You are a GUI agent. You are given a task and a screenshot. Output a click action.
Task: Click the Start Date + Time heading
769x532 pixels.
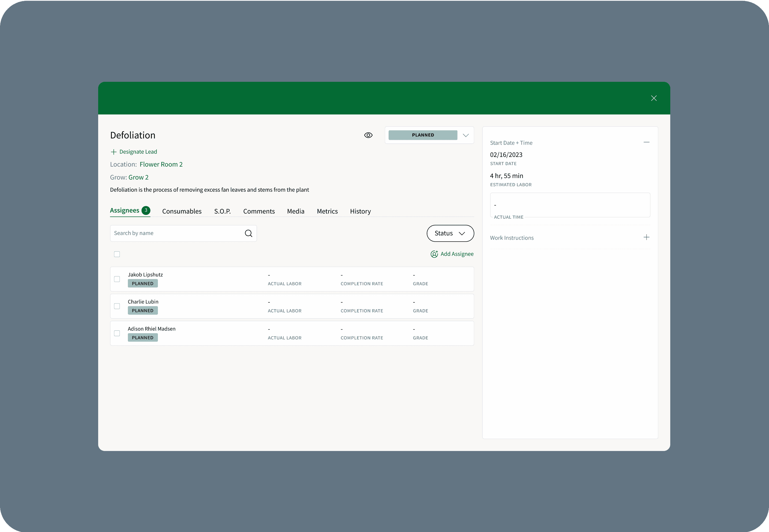(x=511, y=143)
